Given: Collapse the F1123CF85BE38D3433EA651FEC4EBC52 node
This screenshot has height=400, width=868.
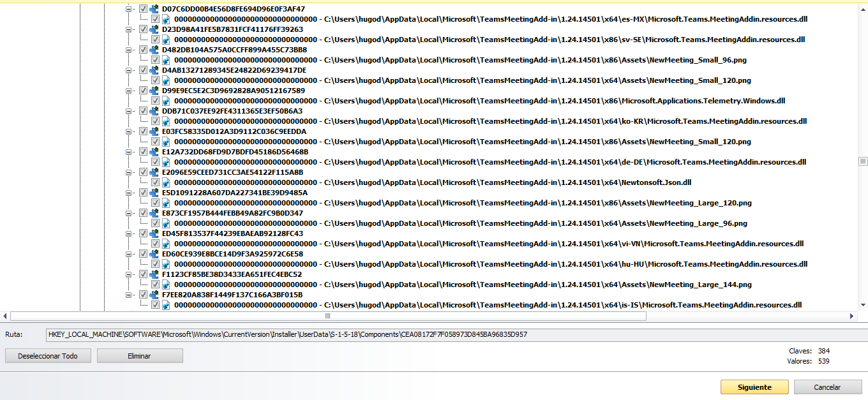Looking at the screenshot, I should coord(130,274).
